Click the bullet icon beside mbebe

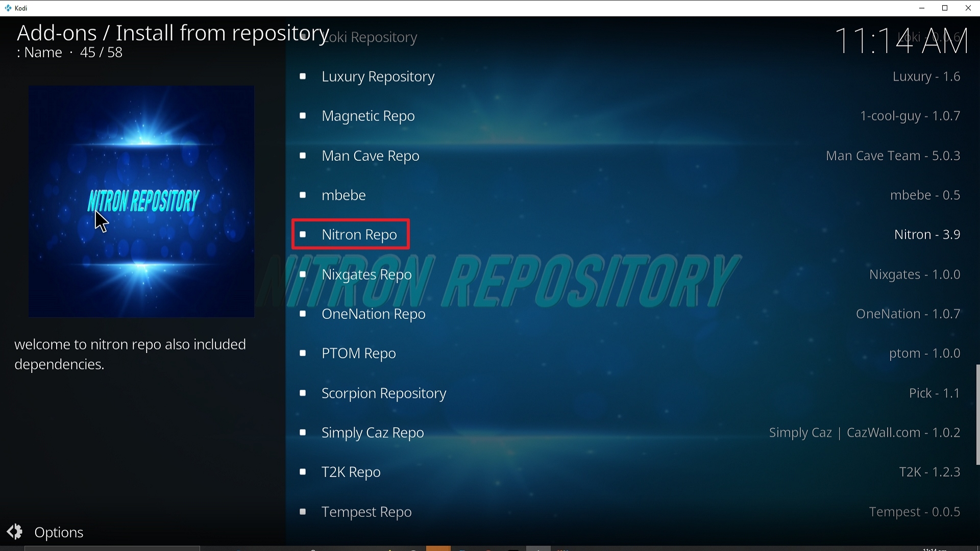click(303, 195)
